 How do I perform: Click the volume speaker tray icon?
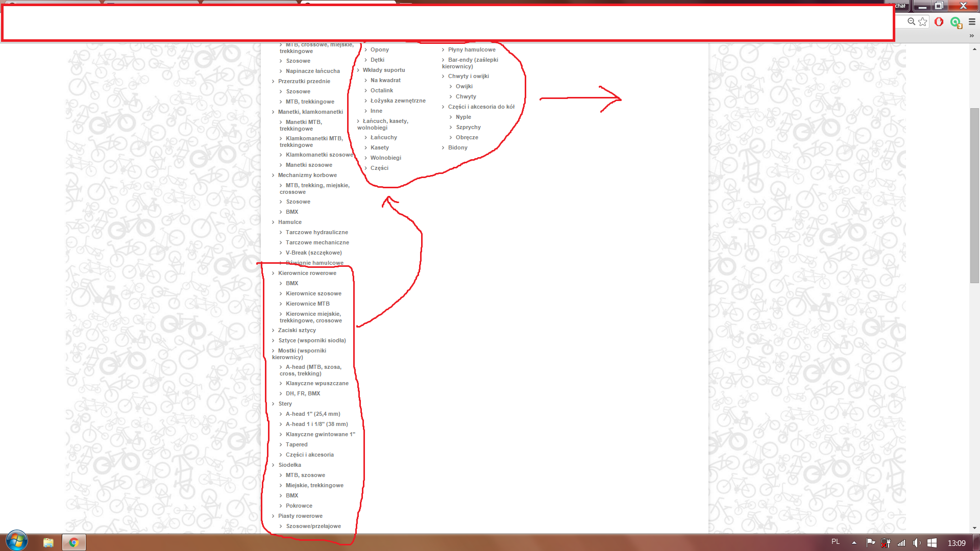(917, 543)
